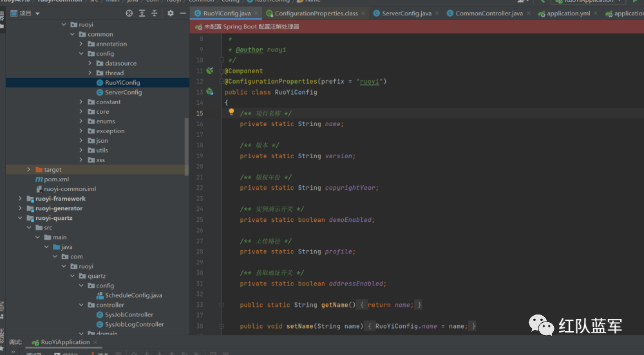Viewport: 644px width, 355px height.
Task: Toggle code folding for setName method
Action: pos(221,326)
